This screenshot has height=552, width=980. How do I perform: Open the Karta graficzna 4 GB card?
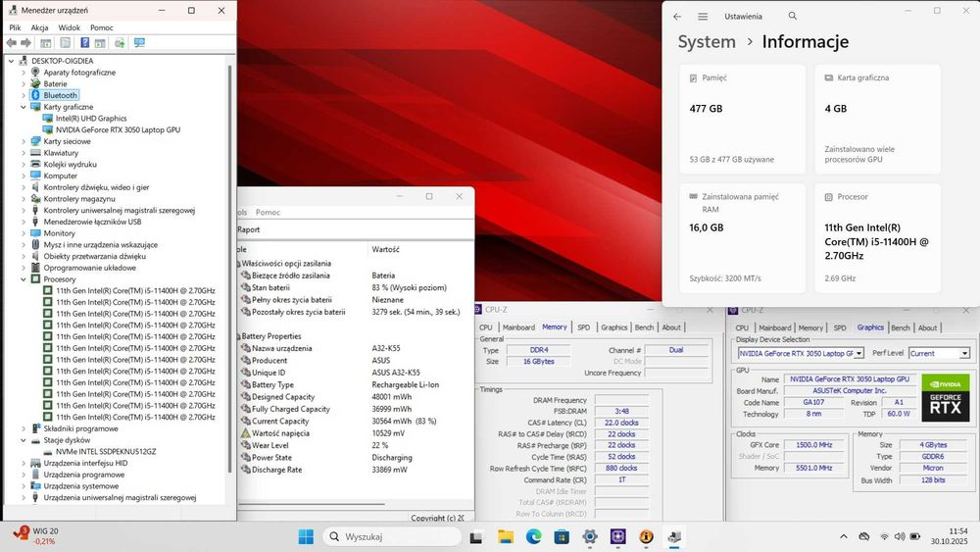coord(877,120)
